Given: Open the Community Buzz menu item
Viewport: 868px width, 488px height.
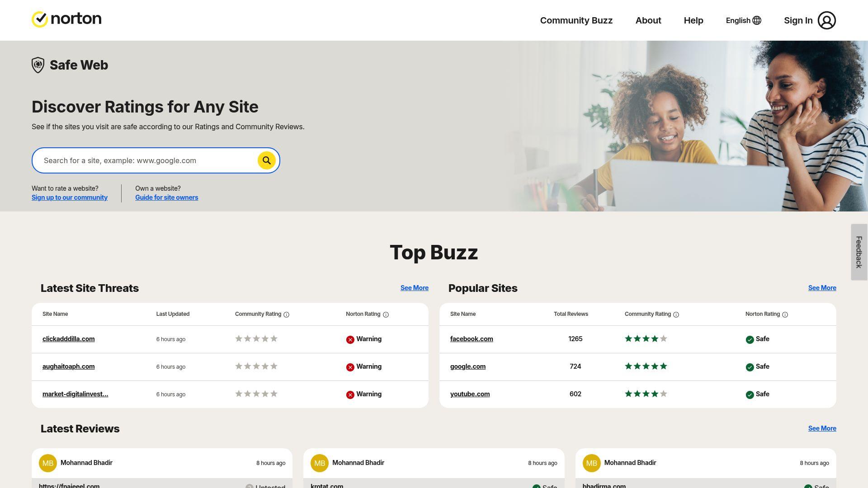Looking at the screenshot, I should click(x=576, y=20).
